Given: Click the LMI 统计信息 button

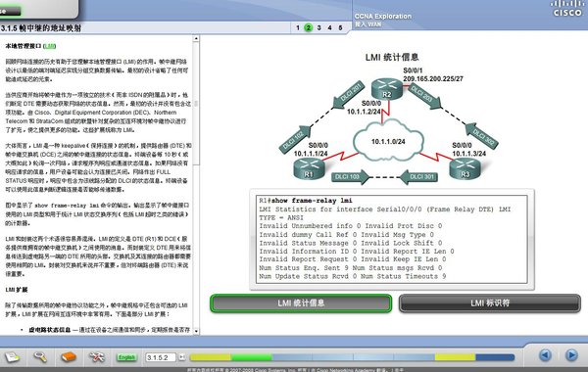Looking at the screenshot, I should pyautogui.click(x=301, y=303).
